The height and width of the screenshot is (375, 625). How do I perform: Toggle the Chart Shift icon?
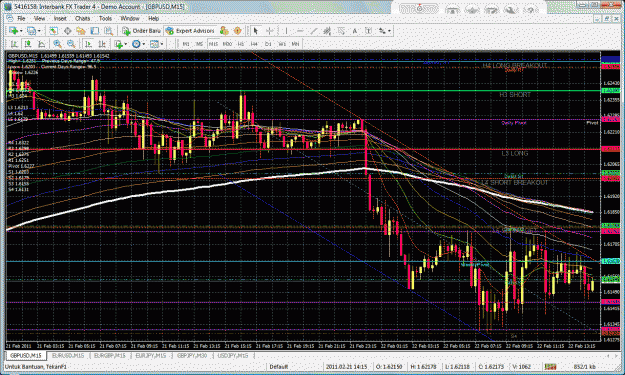102,44
